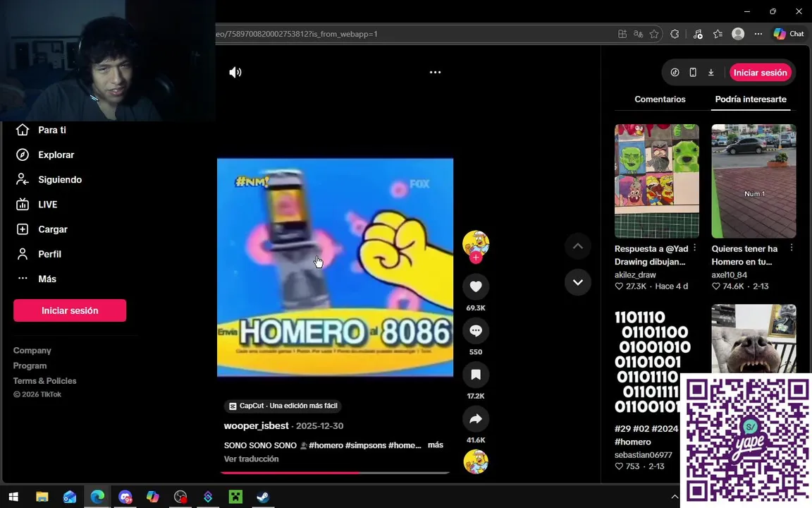
Task: Open comments via the speech bubble icon
Action: (x=475, y=330)
